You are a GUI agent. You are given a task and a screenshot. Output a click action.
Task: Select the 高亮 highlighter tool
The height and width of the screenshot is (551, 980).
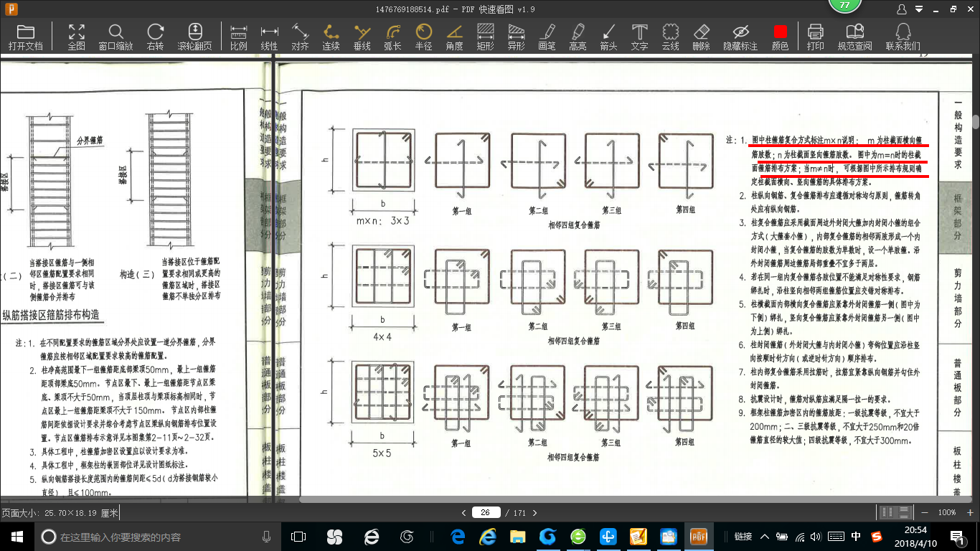click(578, 37)
